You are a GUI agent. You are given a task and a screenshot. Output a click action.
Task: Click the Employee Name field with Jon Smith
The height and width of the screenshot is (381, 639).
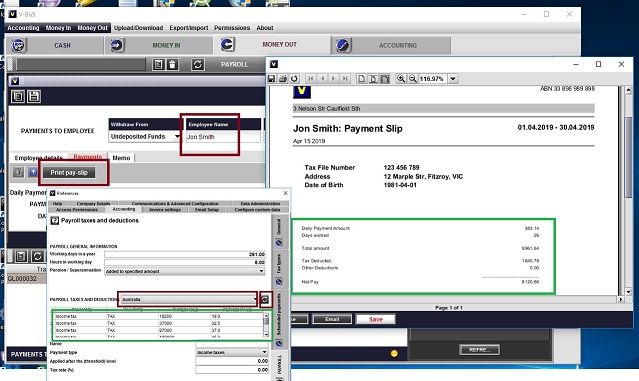coord(223,137)
